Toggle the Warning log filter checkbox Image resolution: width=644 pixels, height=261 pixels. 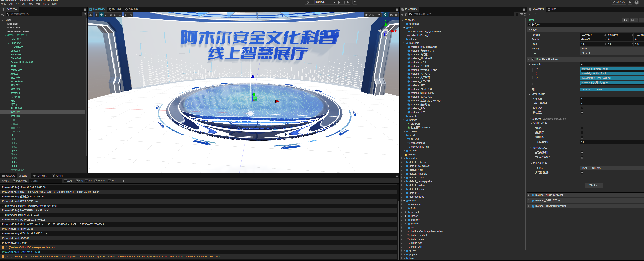[x=96, y=181]
